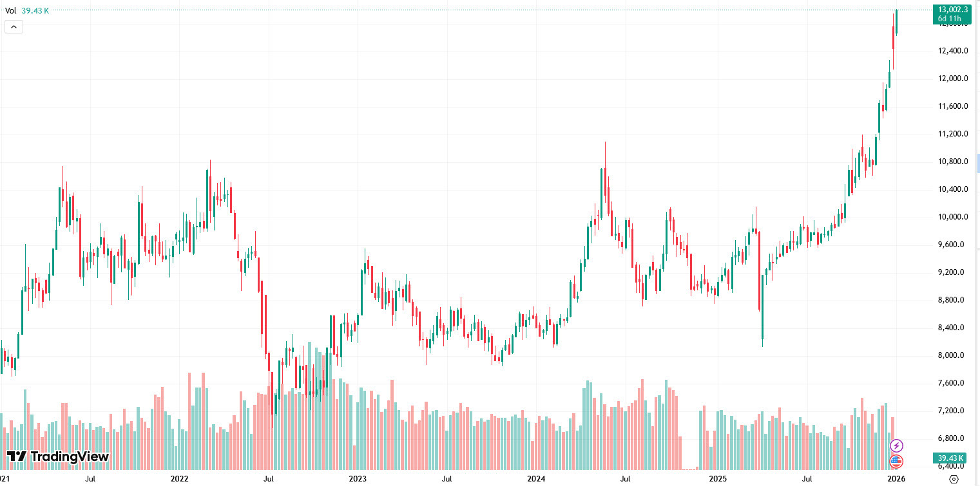980x486 pixels.
Task: Select the instant trading lightning bolt icon
Action: pos(898,444)
